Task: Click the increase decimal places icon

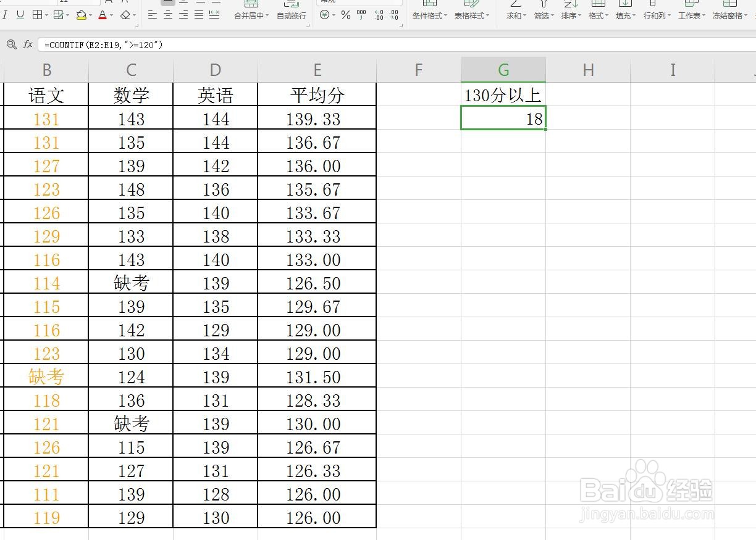Action: click(379, 15)
